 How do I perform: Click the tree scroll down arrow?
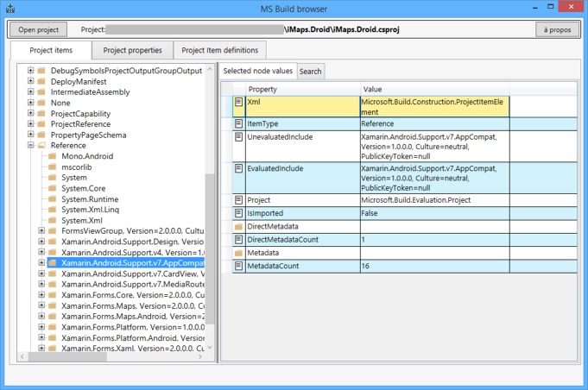[210, 348]
